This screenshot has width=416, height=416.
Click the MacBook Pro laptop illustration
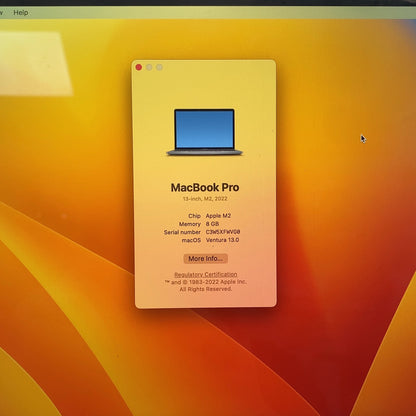point(204,132)
